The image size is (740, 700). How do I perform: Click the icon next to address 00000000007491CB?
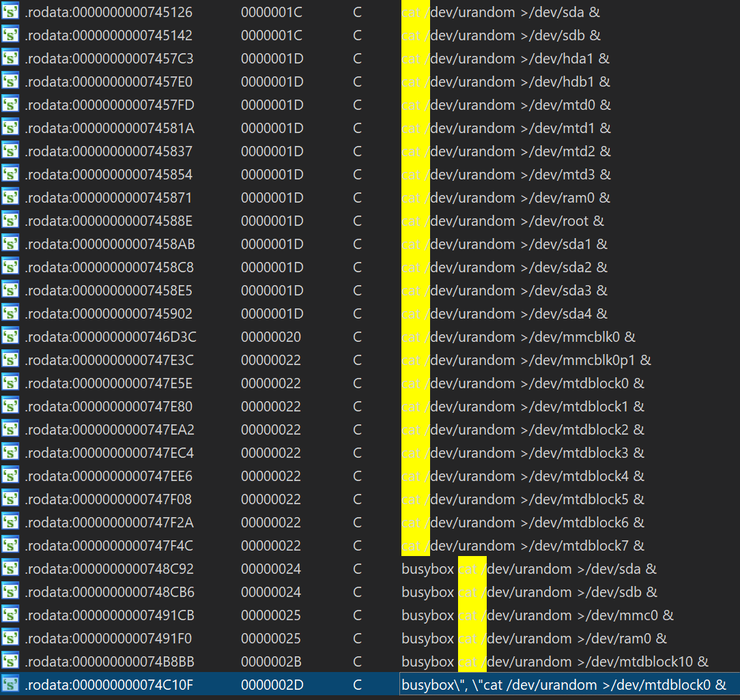click(10, 615)
